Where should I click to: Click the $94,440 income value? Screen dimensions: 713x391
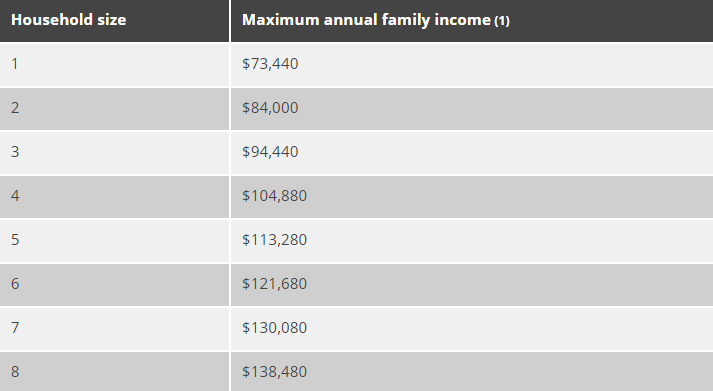pyautogui.click(x=270, y=152)
